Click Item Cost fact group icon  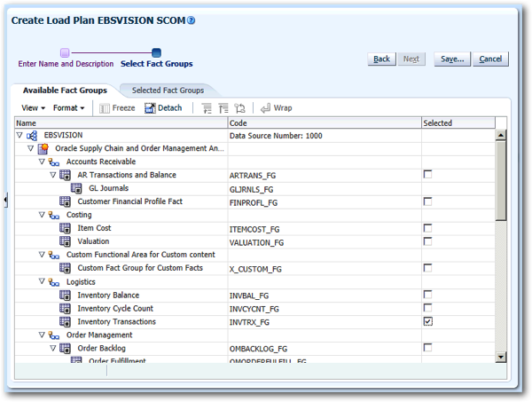pos(65,228)
